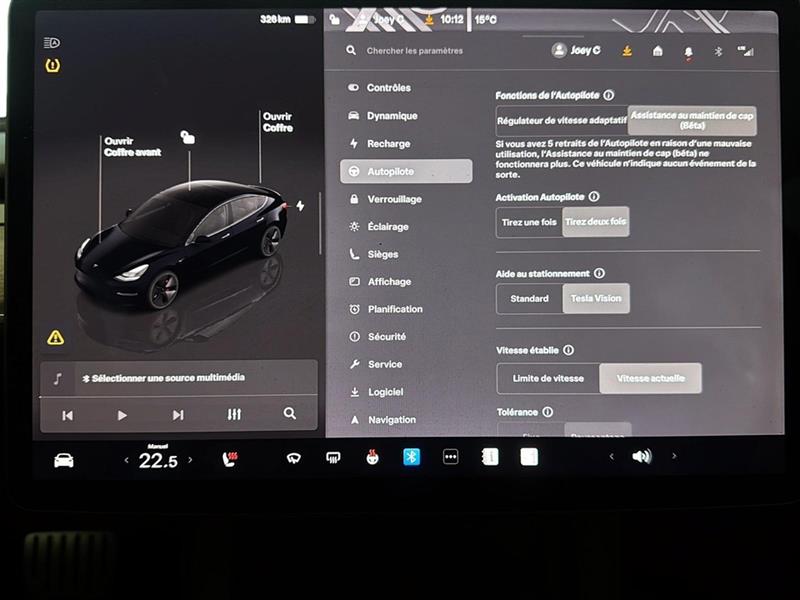
Task: Set parking assist to Tesla Vision
Action: pos(596,298)
